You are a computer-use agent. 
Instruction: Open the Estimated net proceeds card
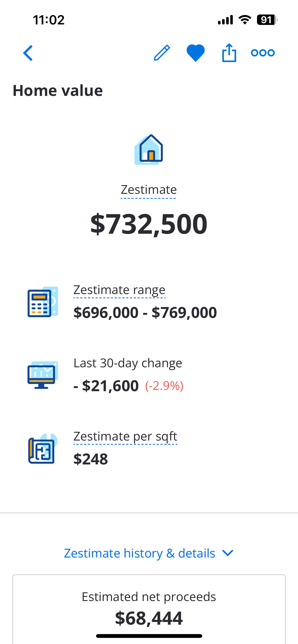[x=149, y=609]
